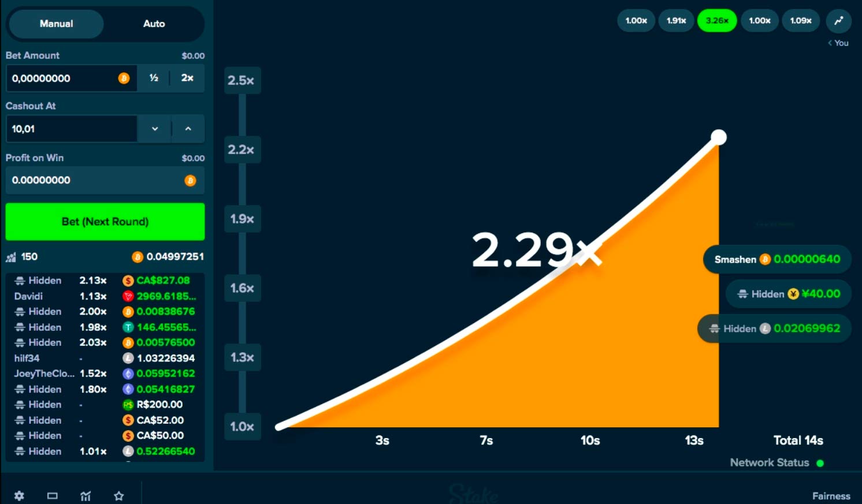Open the settings gear icon
Viewport: 862px width, 504px height.
pos(19,496)
